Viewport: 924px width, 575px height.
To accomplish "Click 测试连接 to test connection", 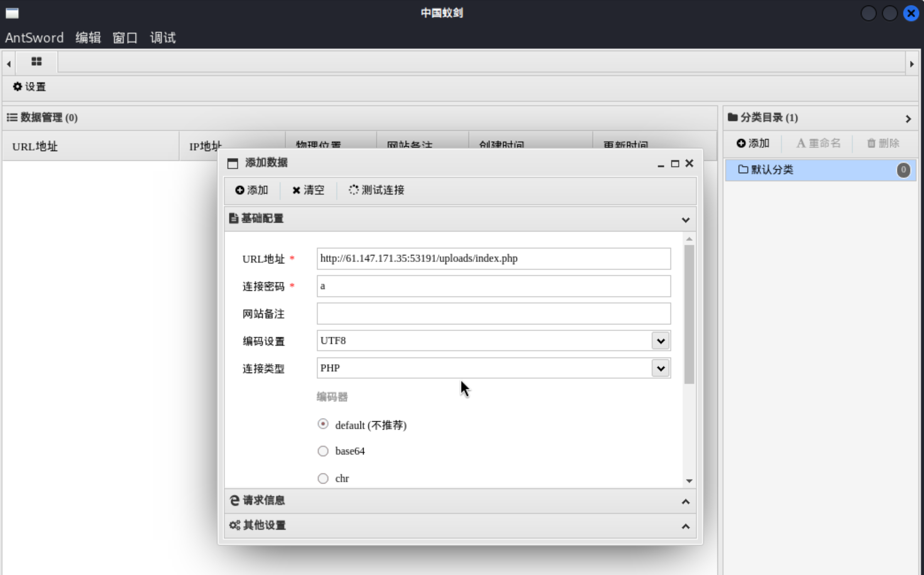I will coord(376,190).
